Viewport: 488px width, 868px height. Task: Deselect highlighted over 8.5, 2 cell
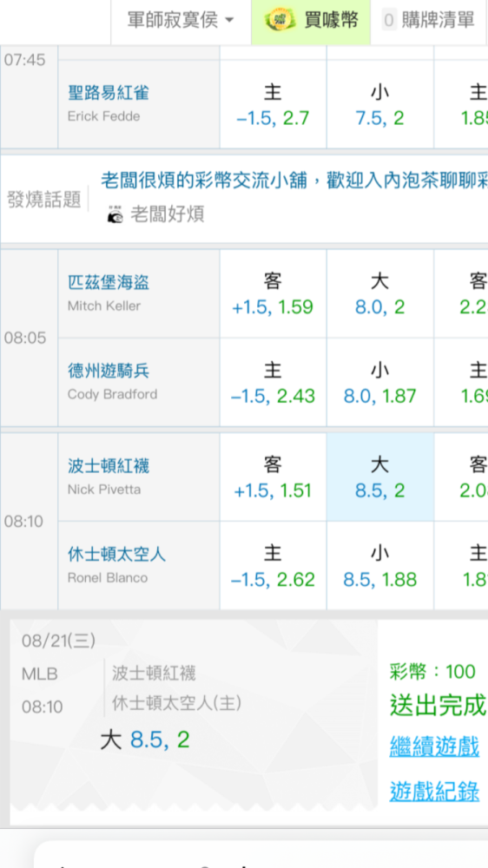[x=379, y=477]
